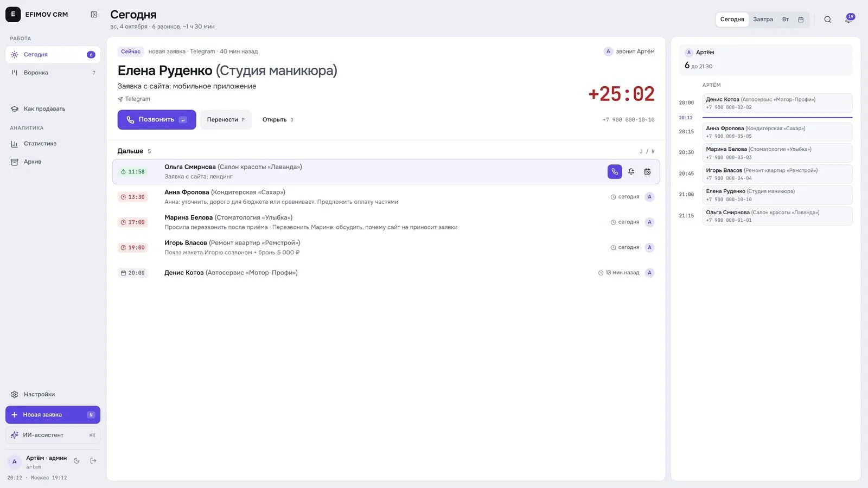Collapse the sidebar with the panel icon
This screenshot has height=488, width=868.
(x=94, y=15)
